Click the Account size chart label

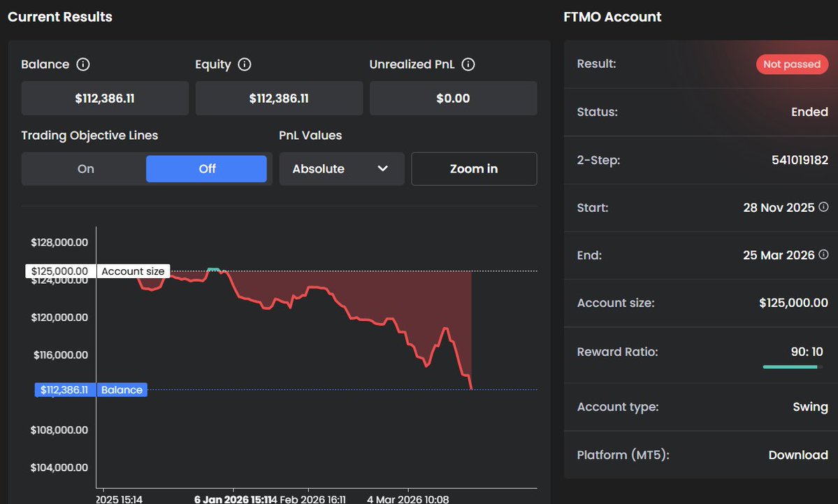tap(133, 271)
